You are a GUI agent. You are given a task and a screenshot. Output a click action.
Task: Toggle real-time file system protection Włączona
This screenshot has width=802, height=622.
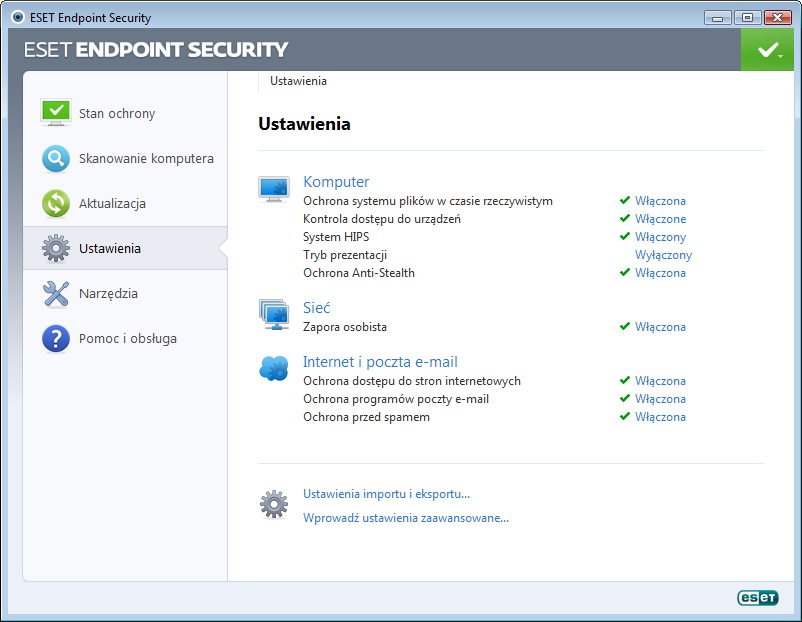point(660,201)
